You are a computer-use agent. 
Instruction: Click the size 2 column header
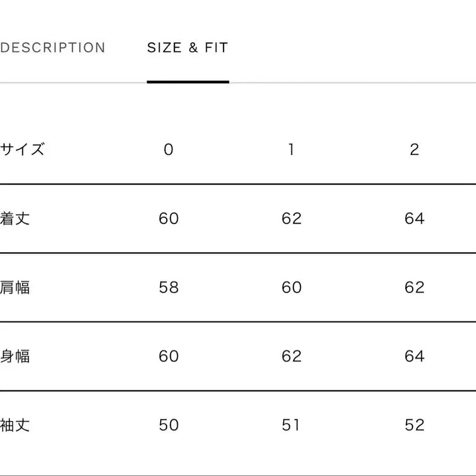point(414,150)
